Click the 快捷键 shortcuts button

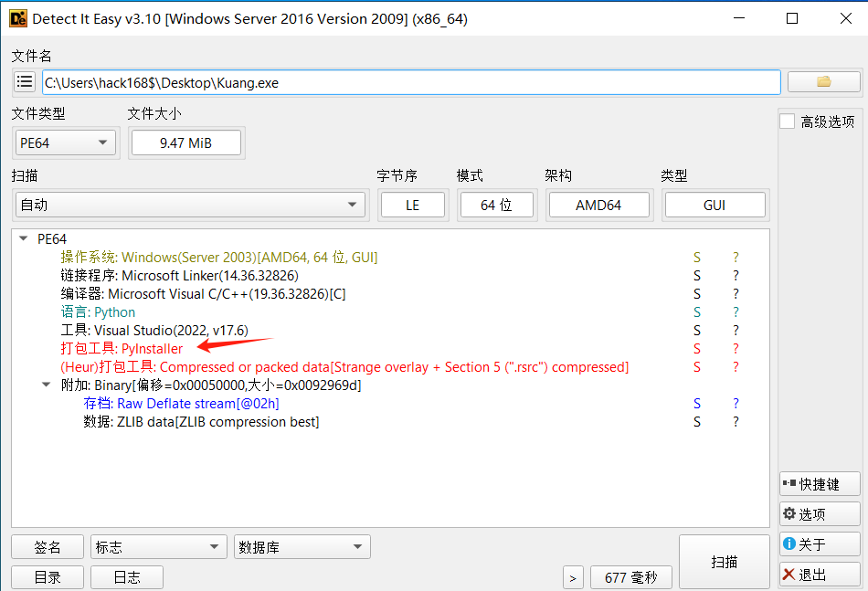[x=820, y=484]
